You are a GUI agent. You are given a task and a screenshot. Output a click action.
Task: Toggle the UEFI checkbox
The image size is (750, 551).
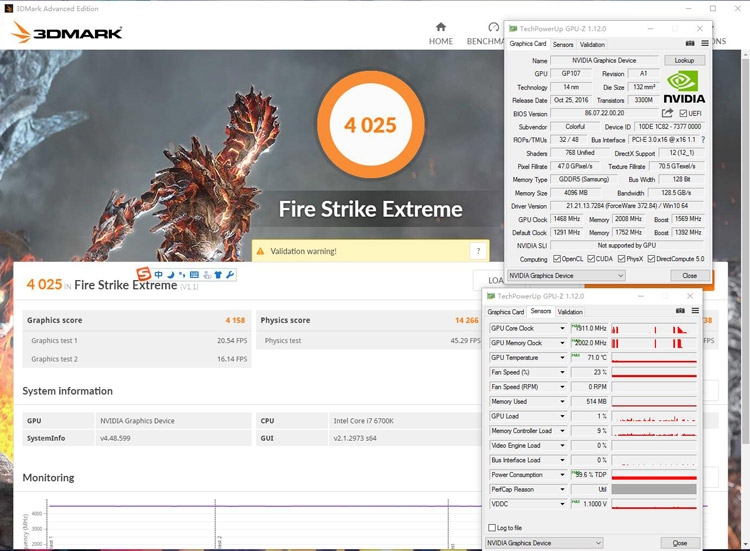(x=683, y=113)
